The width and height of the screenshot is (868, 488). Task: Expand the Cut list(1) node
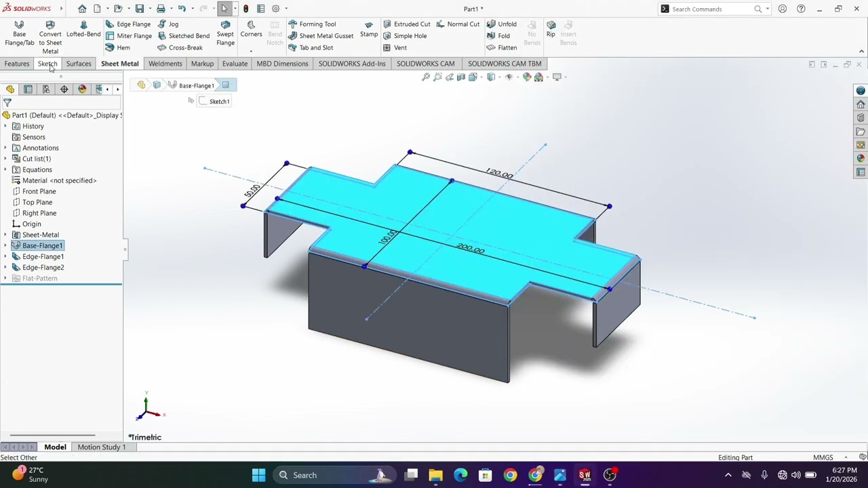5,159
